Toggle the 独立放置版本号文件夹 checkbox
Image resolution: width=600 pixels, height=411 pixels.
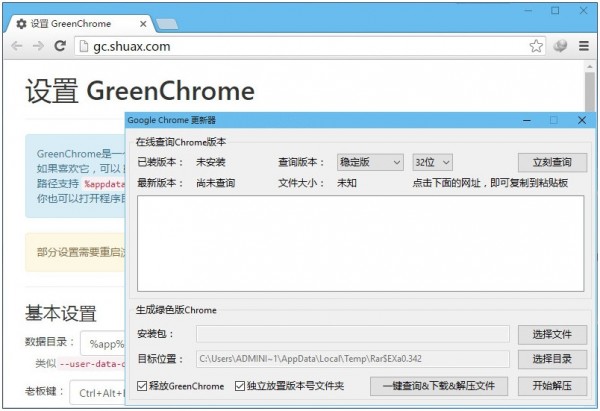pos(240,386)
